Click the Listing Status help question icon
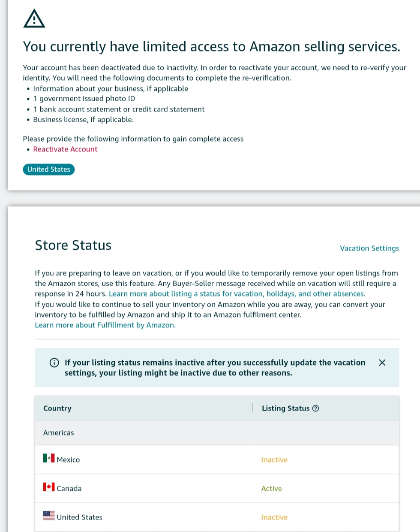 click(x=316, y=408)
